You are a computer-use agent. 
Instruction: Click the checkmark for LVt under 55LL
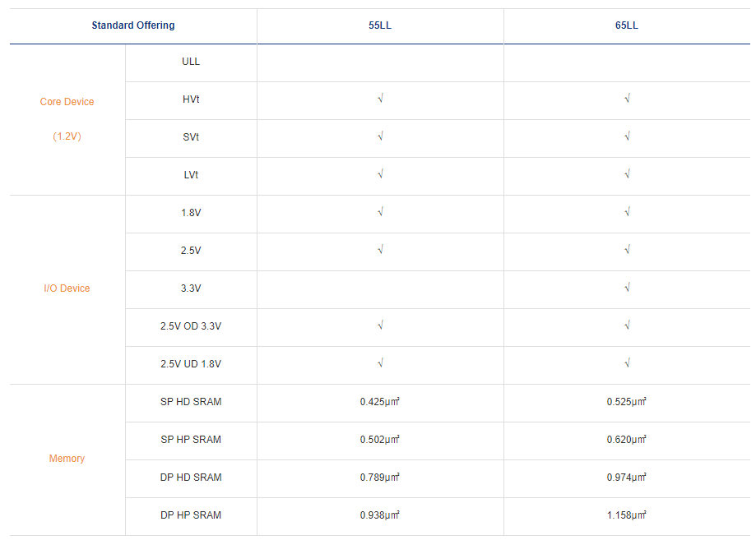380,174
